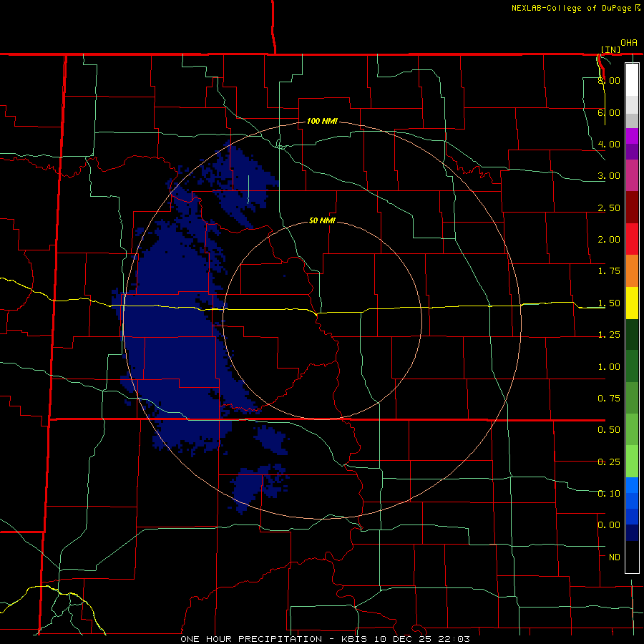Pick the dark red swatch beside 2.50
This screenshot has width=644, height=644.
point(632,208)
